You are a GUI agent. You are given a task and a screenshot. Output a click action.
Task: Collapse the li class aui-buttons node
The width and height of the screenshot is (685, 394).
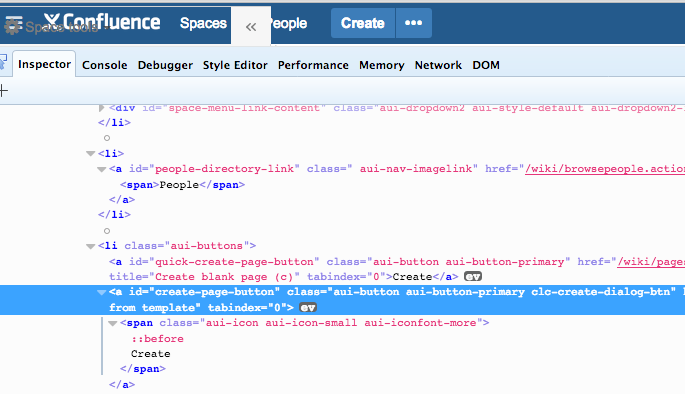coord(90,246)
